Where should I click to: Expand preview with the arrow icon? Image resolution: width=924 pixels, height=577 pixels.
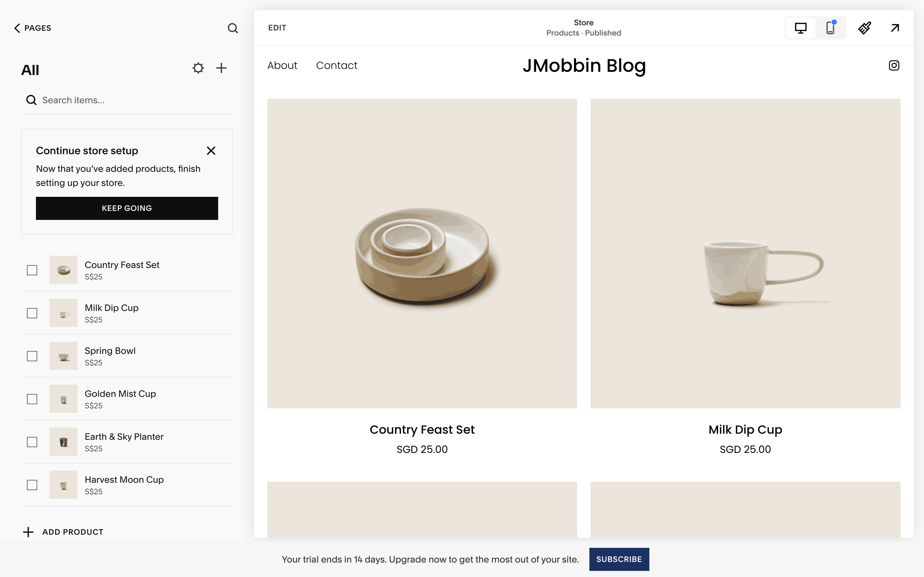click(894, 28)
